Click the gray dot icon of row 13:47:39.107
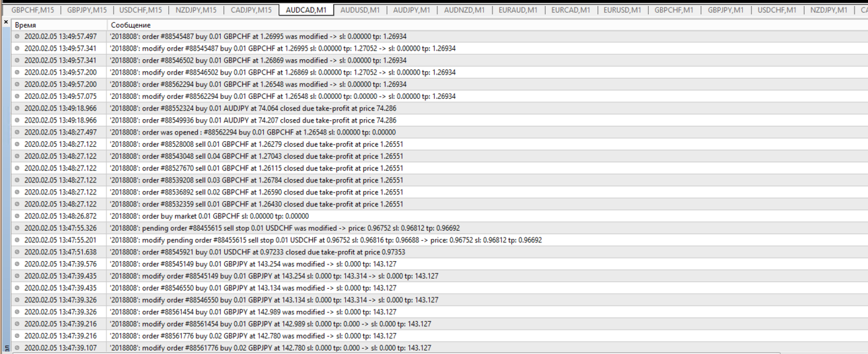The image size is (868, 354). (17, 348)
